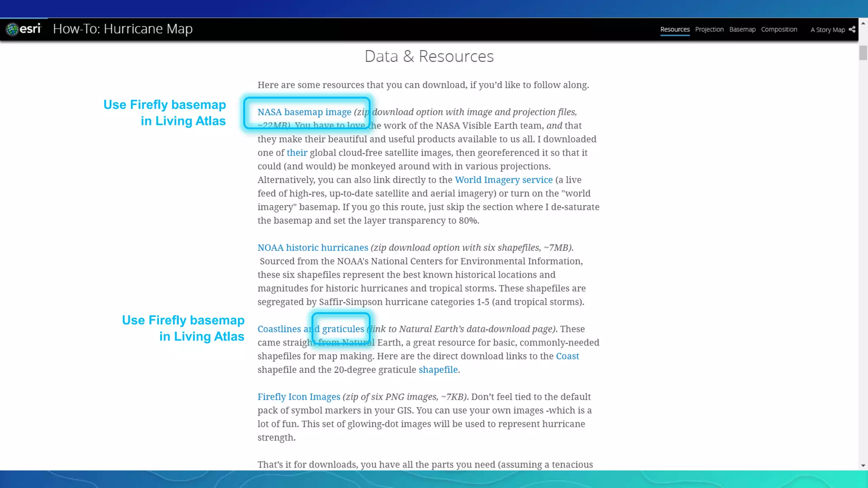868x488 pixels.
Task: Click the scrollbar down arrow
Action: click(x=863, y=466)
